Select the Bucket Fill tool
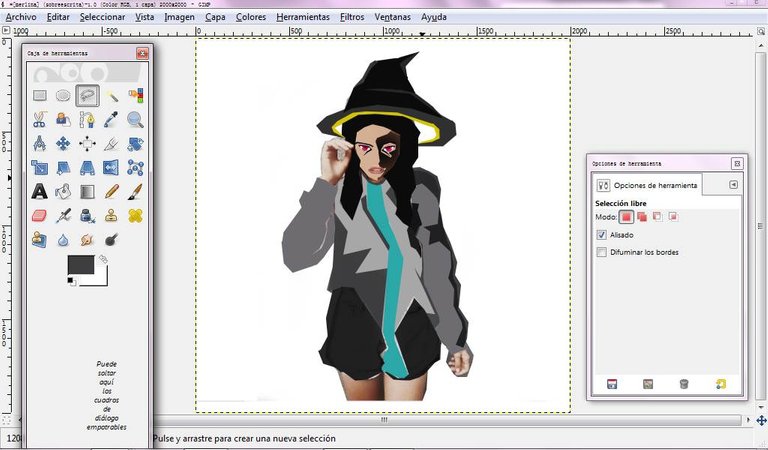The image size is (768, 450). (63, 191)
